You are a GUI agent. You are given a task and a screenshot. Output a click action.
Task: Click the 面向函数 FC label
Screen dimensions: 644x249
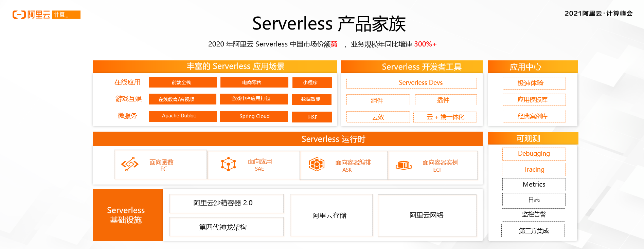pos(162,165)
